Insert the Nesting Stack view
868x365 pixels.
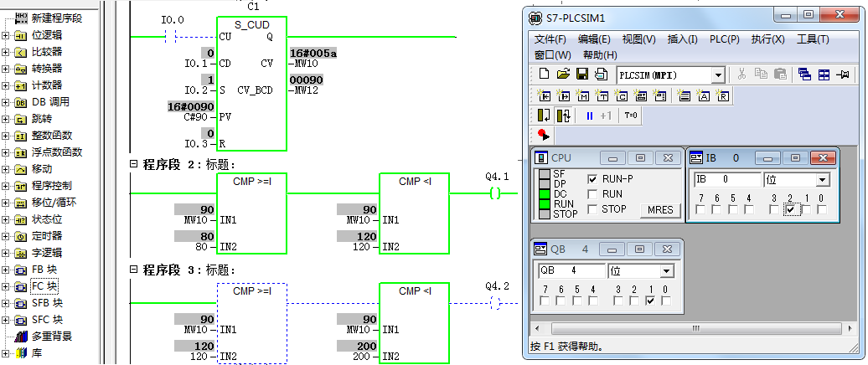pos(685,96)
